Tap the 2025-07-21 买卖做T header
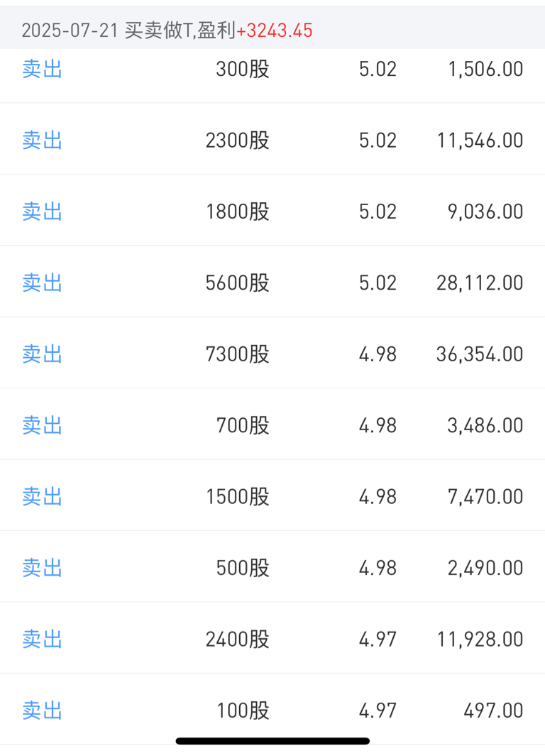 tap(272, 30)
